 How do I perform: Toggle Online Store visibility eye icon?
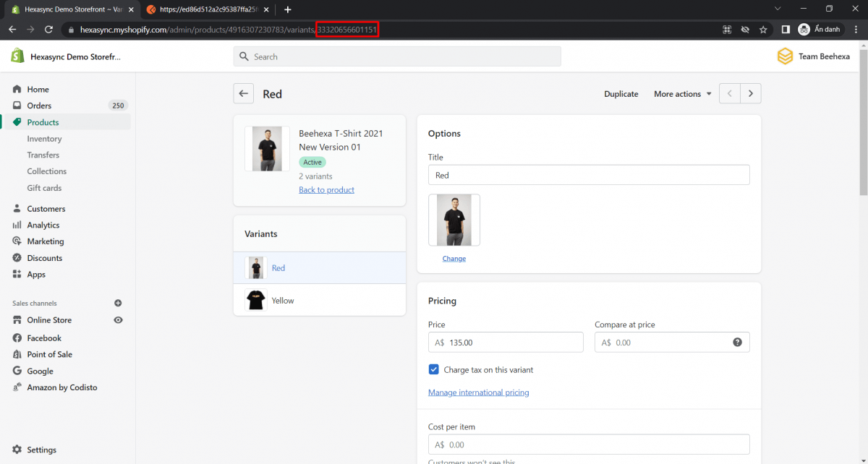click(x=118, y=319)
